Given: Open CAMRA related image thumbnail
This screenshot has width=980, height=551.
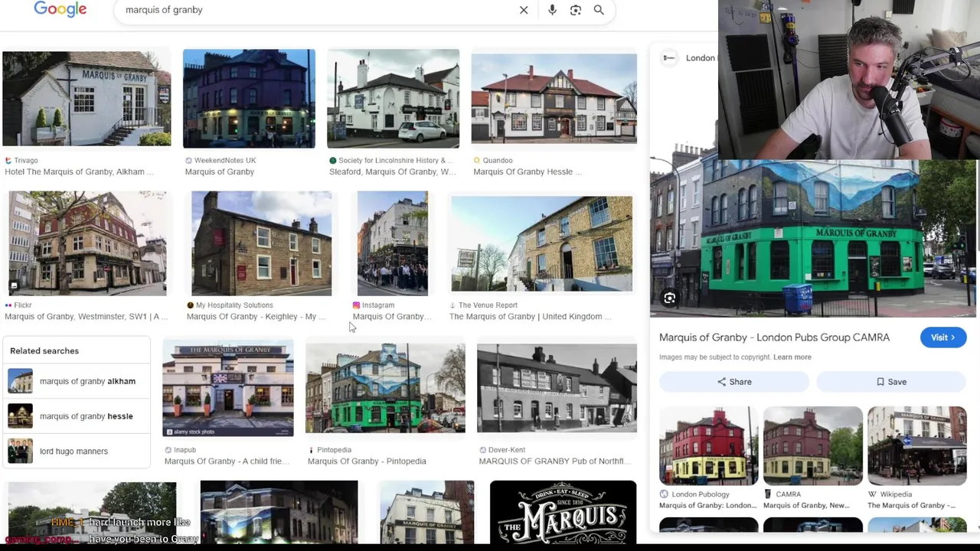Looking at the screenshot, I should click(812, 446).
